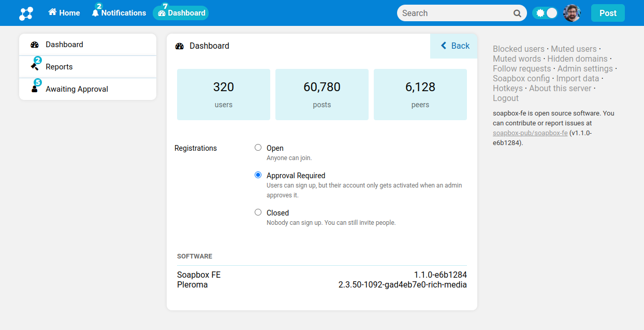Viewport: 644px width, 330px height.
Task: Open notifications via the bell icon
Action: [x=95, y=13]
